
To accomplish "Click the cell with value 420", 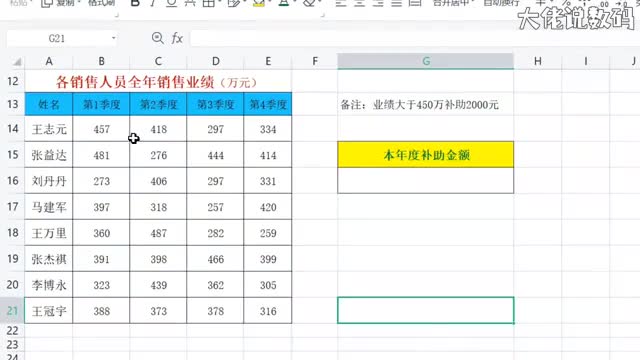I will [x=268, y=207].
